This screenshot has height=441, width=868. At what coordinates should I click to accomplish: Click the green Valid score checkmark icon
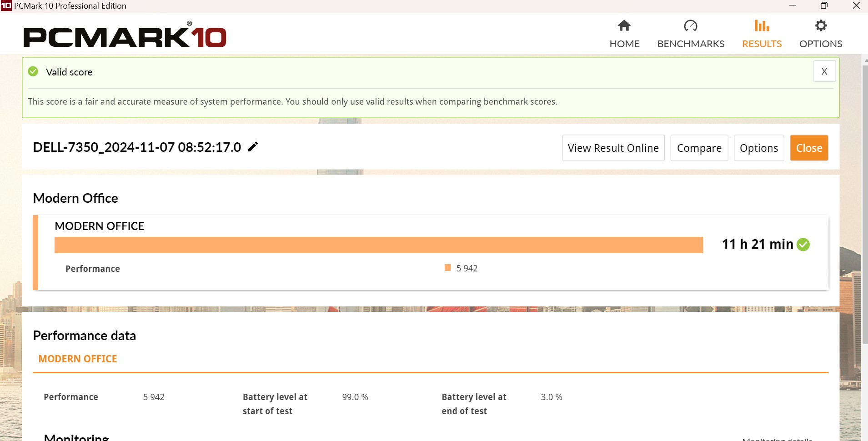(33, 72)
